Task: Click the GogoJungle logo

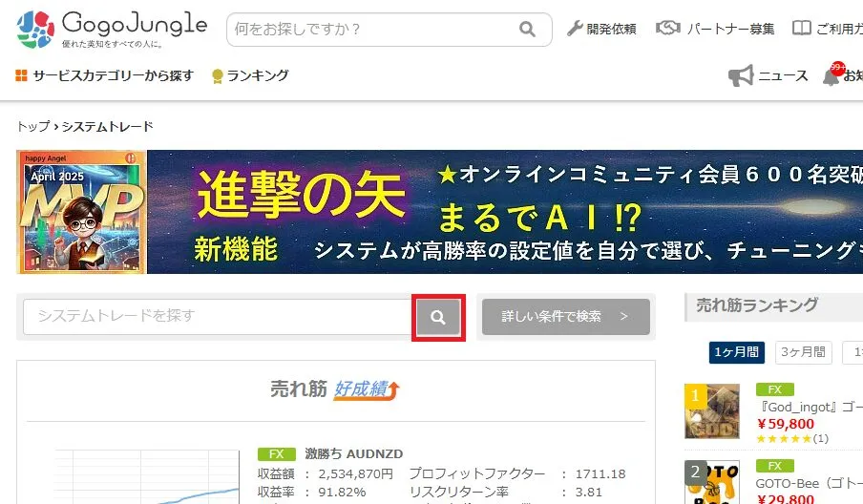Action: pos(111,29)
